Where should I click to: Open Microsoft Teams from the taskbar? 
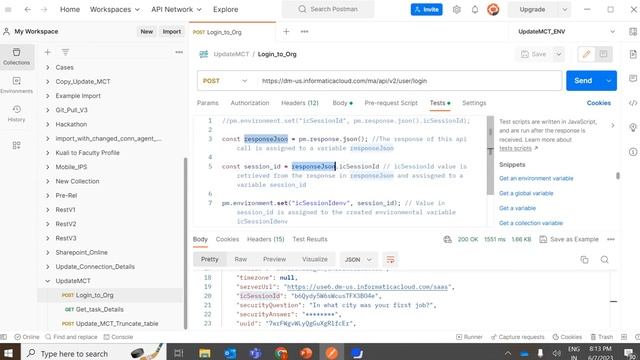point(256,353)
